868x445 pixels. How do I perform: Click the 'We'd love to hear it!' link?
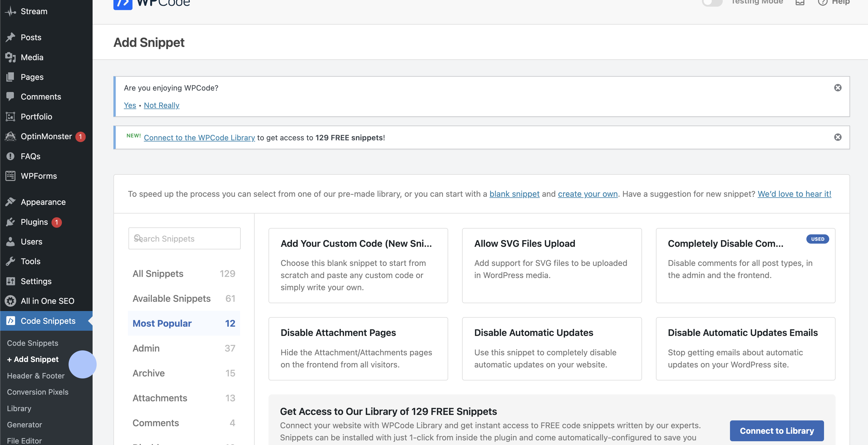(x=794, y=194)
